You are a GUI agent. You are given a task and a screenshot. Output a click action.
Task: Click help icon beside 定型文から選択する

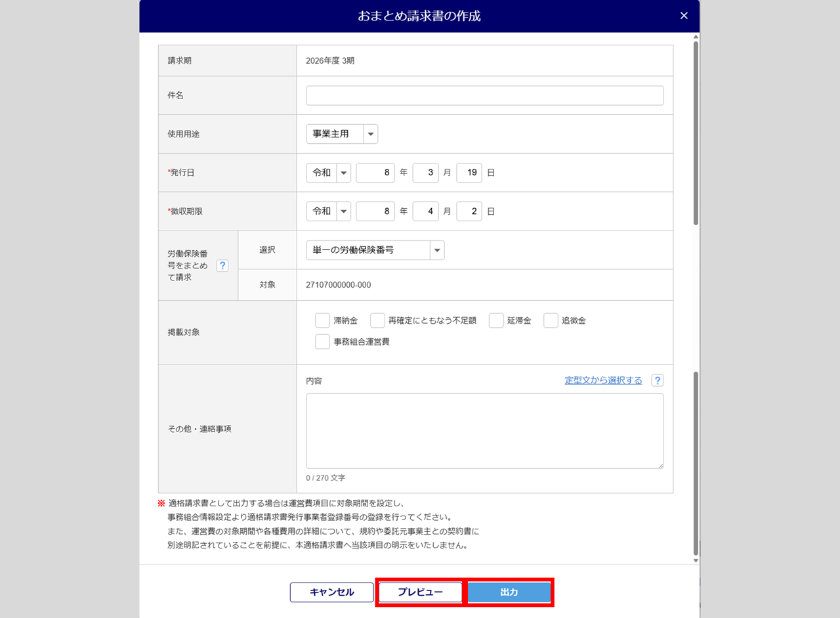tap(658, 380)
